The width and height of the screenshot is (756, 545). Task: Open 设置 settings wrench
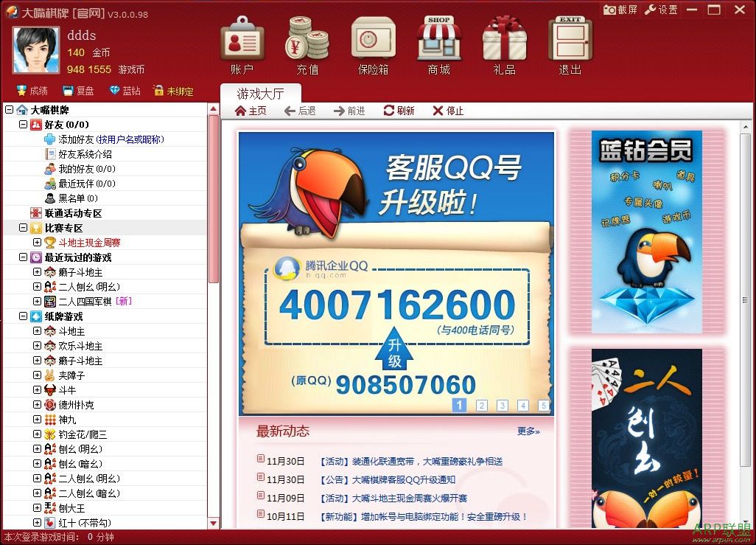661,10
